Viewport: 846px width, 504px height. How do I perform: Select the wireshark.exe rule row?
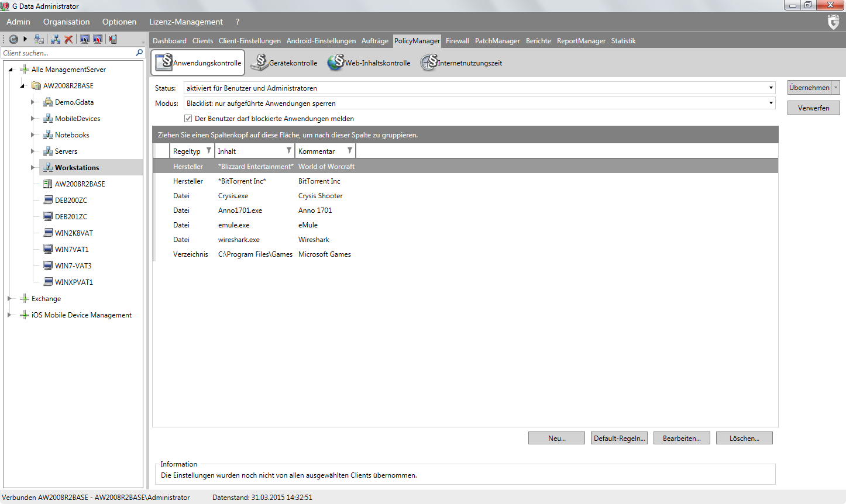point(465,240)
